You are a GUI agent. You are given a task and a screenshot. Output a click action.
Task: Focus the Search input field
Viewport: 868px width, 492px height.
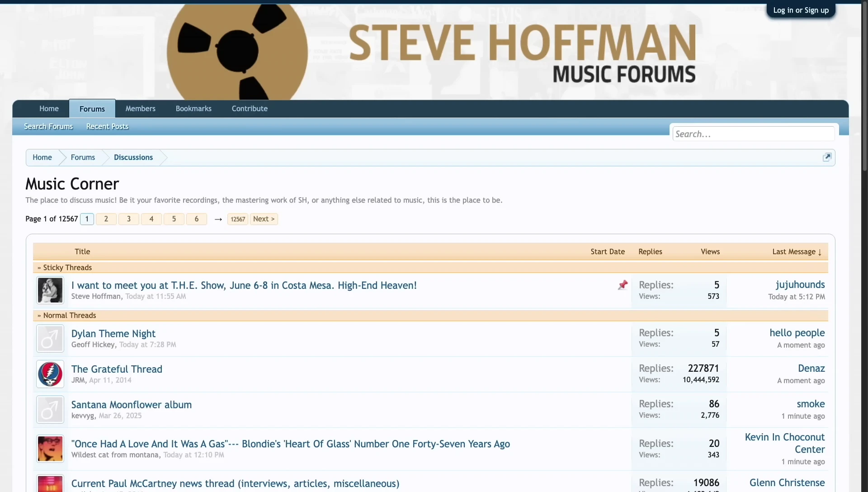coord(754,134)
